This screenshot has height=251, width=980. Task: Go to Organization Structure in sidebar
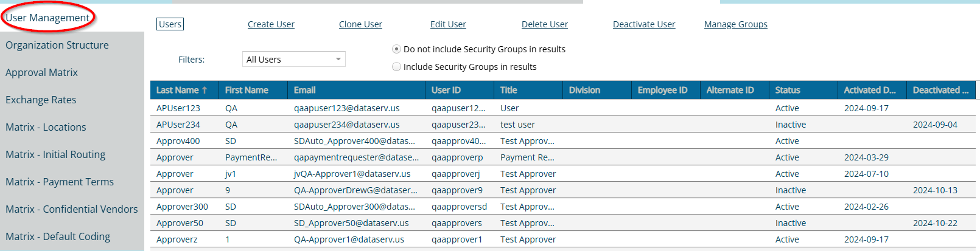click(x=57, y=45)
